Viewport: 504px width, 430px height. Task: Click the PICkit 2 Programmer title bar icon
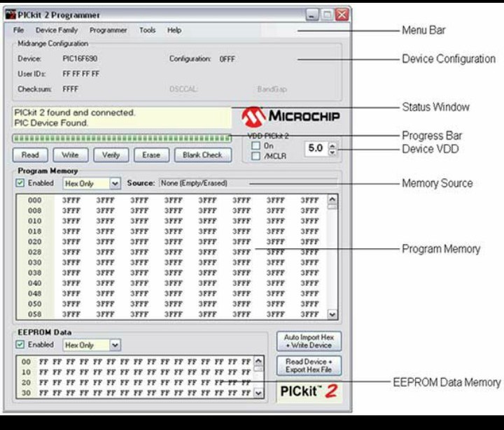[10, 15]
